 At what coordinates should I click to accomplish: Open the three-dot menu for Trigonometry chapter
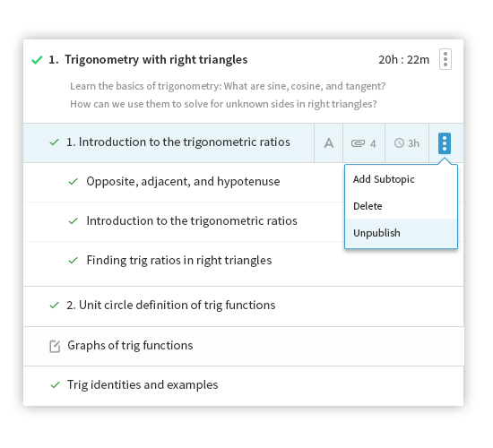tap(445, 59)
